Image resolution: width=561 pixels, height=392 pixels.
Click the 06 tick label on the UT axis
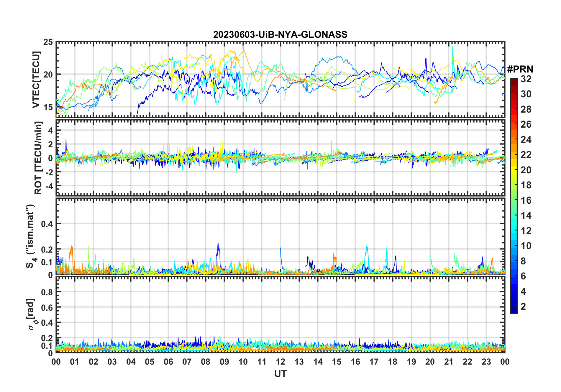pos(168,362)
